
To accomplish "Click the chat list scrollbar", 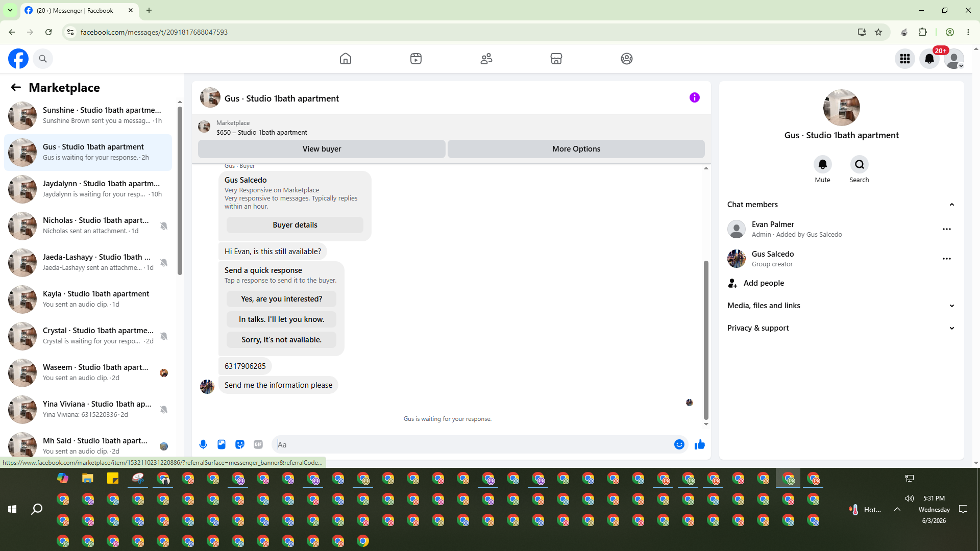I will tap(180, 190).
